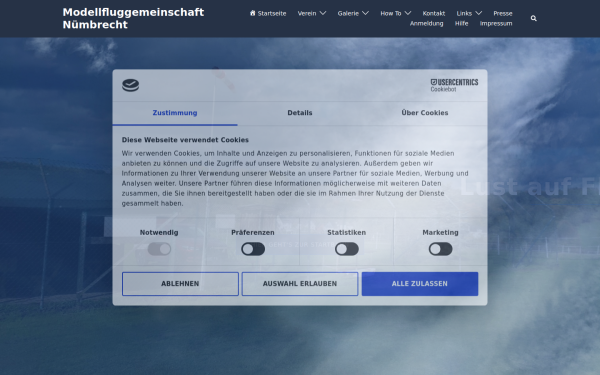
Task: Expand the Links menu chevron
Action: [478, 13]
